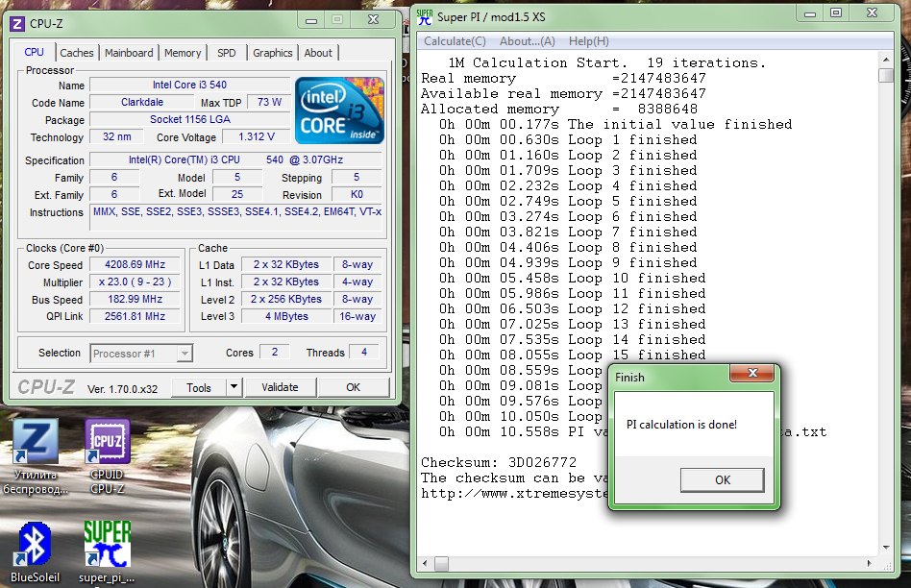The image size is (911, 588).
Task: Click the Multiplier value 'x 23.0 ( 9 - 23 )'
Action: (135, 282)
